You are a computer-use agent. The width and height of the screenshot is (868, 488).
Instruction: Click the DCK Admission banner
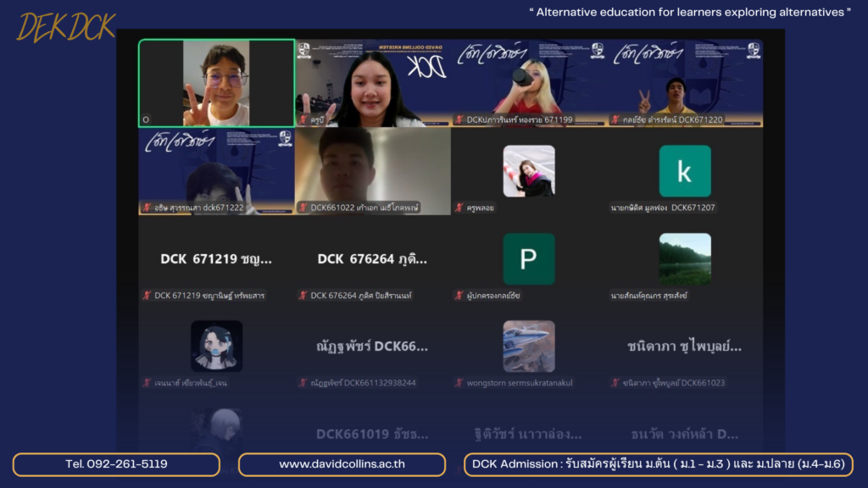pyautogui.click(x=658, y=464)
